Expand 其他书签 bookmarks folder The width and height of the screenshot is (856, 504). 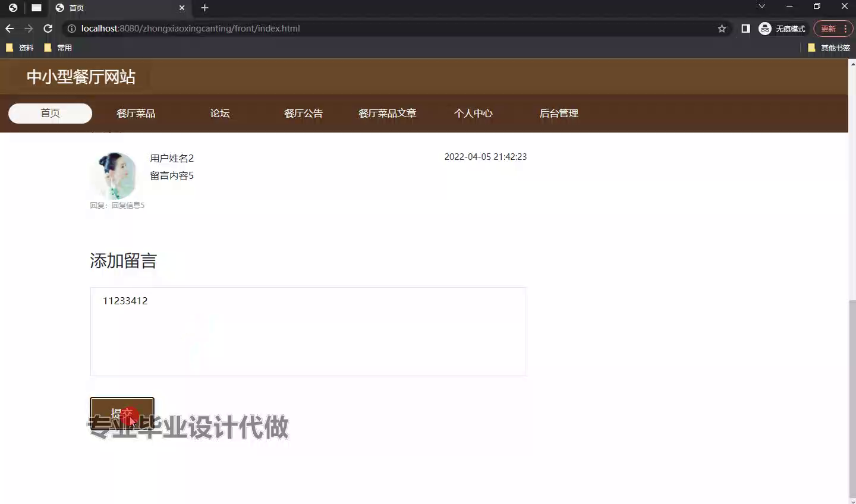[829, 48]
